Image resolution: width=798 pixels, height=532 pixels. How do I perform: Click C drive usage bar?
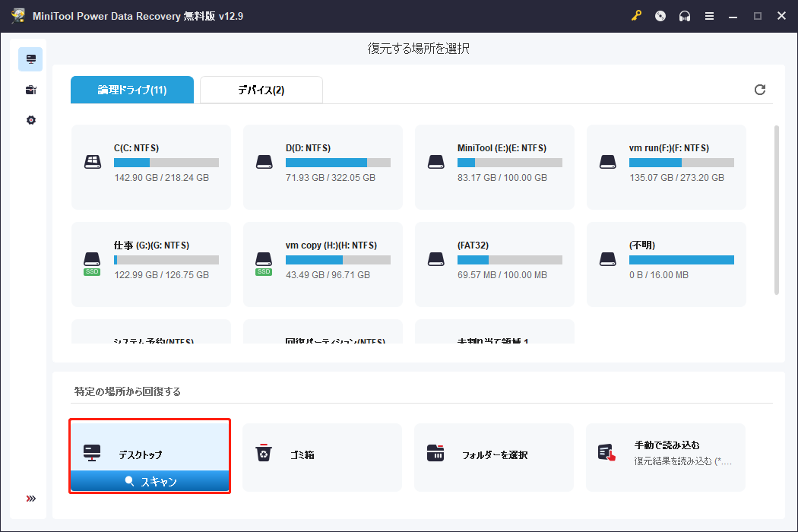tap(166, 163)
